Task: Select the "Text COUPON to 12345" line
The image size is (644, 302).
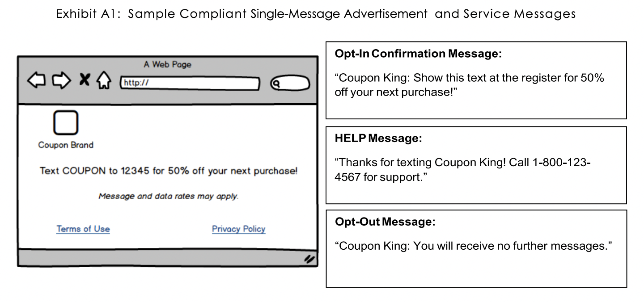Action: click(x=168, y=171)
